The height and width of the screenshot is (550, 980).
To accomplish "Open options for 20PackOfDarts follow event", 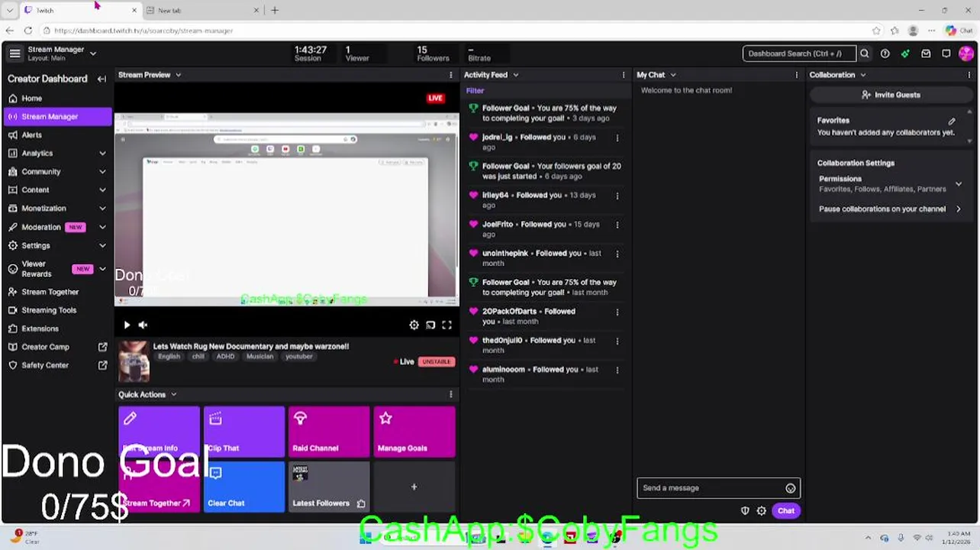I will pyautogui.click(x=617, y=312).
